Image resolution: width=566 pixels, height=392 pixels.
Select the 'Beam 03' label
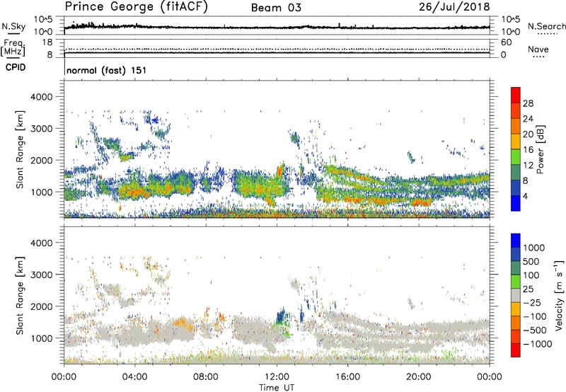point(276,8)
